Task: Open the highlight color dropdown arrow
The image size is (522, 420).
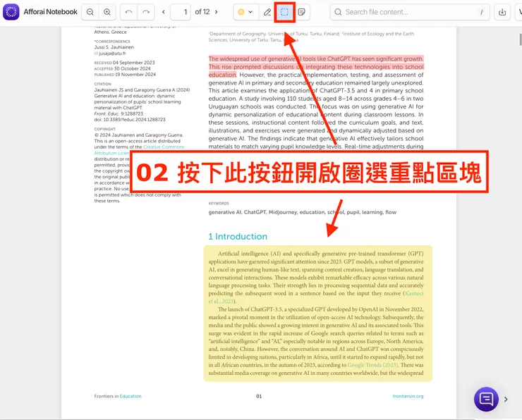Action: tap(250, 12)
